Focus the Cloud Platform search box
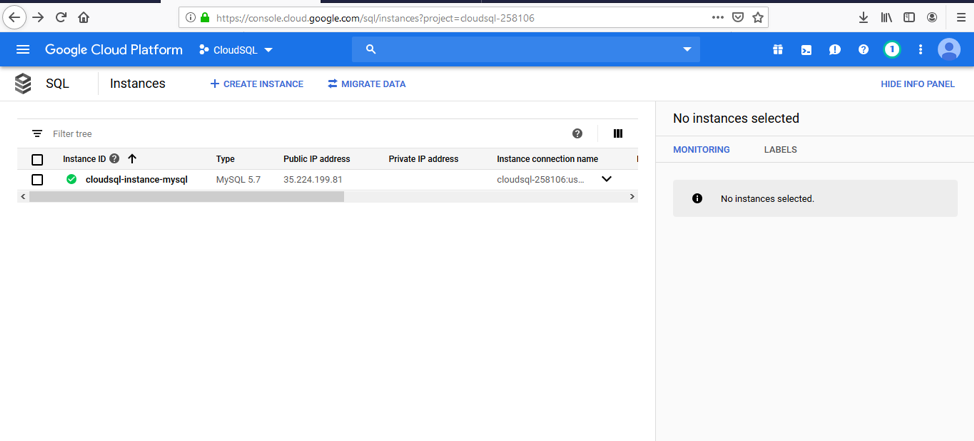The image size is (974, 441). [x=526, y=50]
